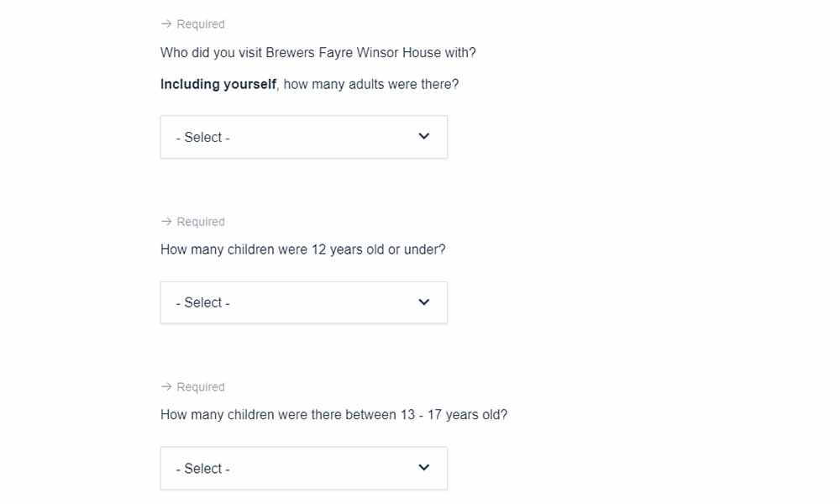Click 'How many children were 12 years old' question
This screenshot has height=504, width=840.
tap(302, 249)
